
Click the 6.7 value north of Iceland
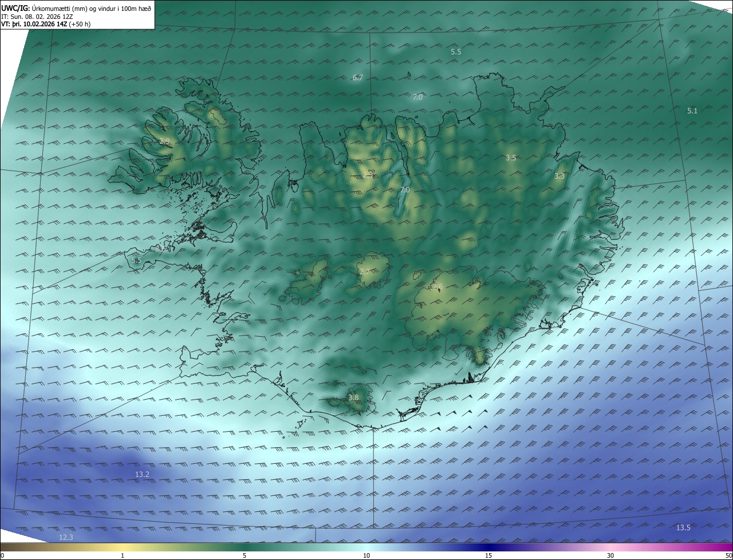pyautogui.click(x=358, y=77)
